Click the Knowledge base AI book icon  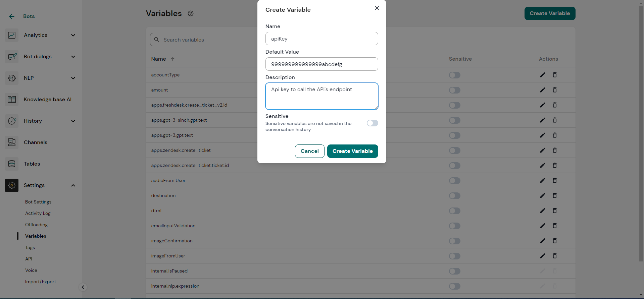tap(12, 100)
